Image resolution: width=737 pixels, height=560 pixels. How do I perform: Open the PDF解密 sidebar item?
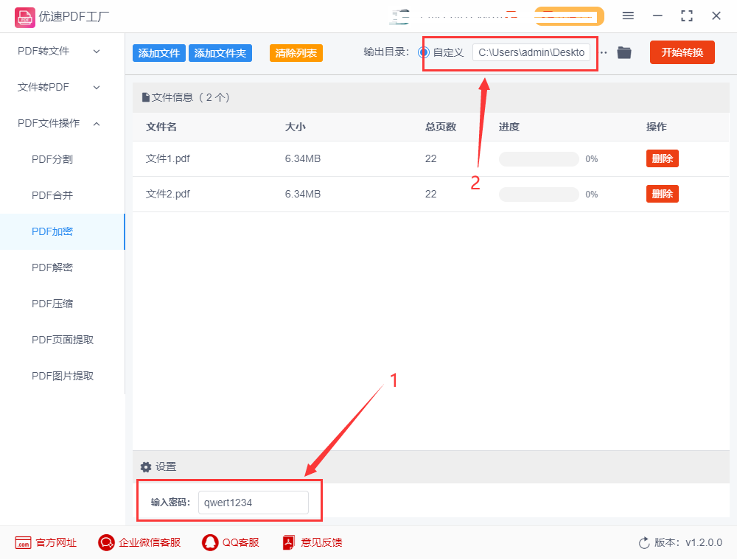click(x=63, y=267)
